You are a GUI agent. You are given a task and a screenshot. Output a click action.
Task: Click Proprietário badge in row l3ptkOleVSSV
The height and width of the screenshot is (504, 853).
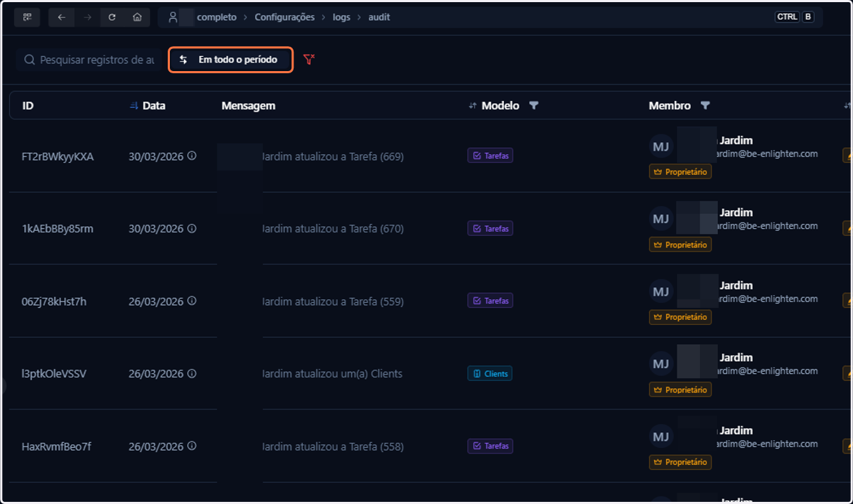680,390
